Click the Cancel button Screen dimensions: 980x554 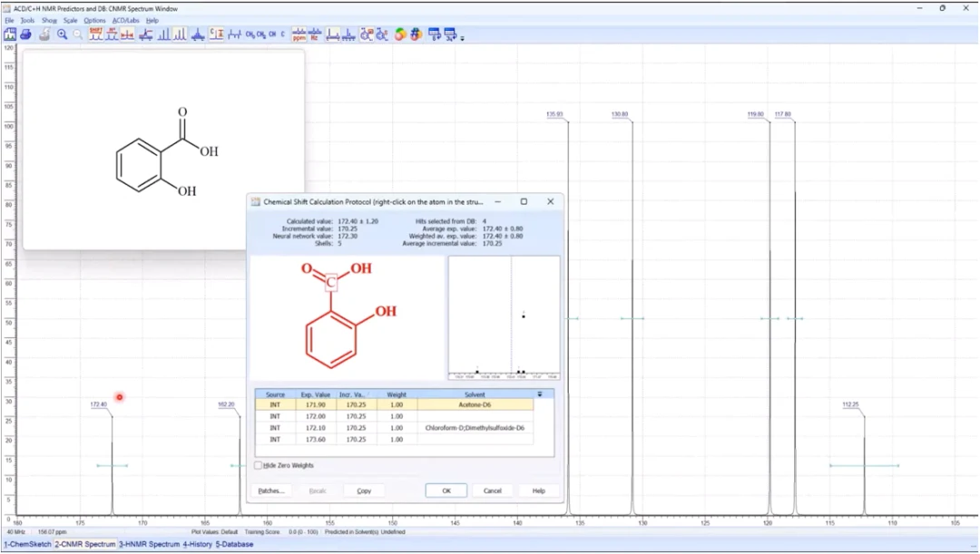coord(493,491)
